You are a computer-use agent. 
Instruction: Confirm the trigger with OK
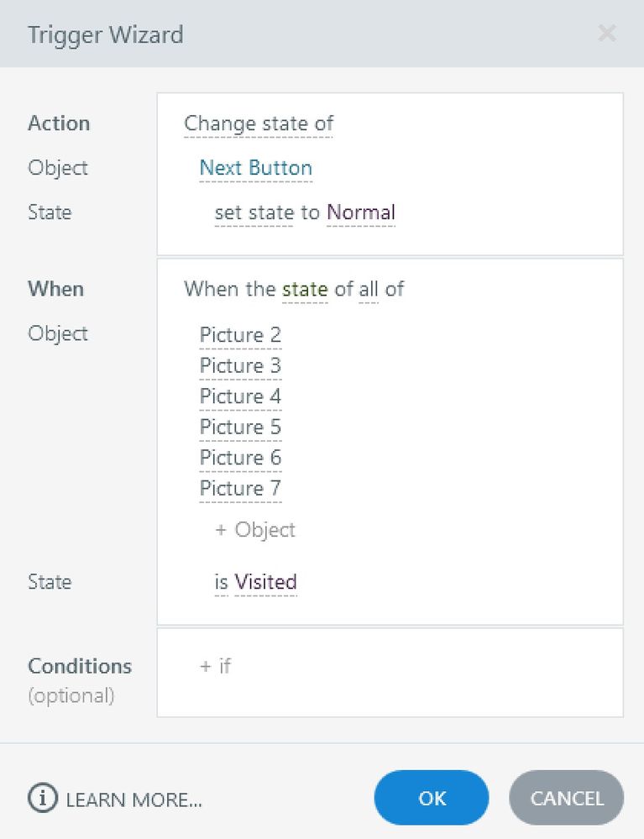[x=432, y=798]
